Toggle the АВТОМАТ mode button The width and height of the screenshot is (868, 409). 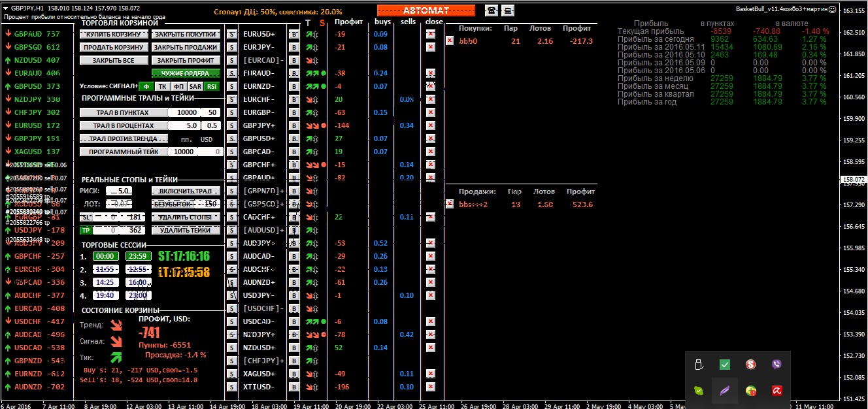coord(426,10)
